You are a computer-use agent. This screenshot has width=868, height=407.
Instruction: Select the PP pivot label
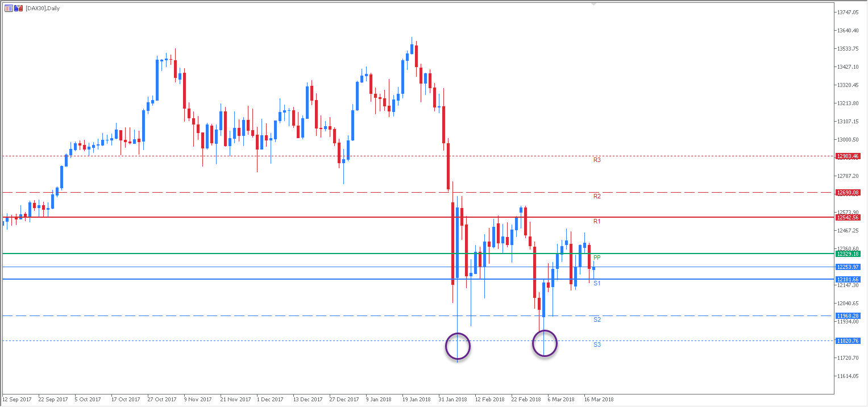[x=597, y=258]
